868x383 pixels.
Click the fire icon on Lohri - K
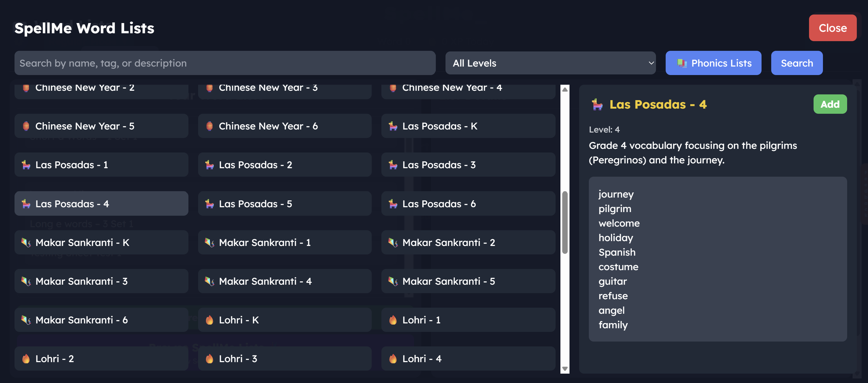pos(209,320)
